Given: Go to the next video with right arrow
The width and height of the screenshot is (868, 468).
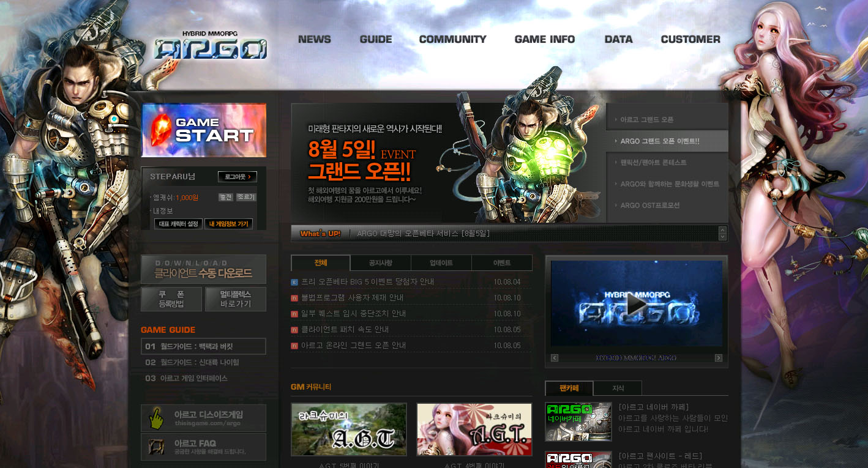Looking at the screenshot, I should (719, 358).
